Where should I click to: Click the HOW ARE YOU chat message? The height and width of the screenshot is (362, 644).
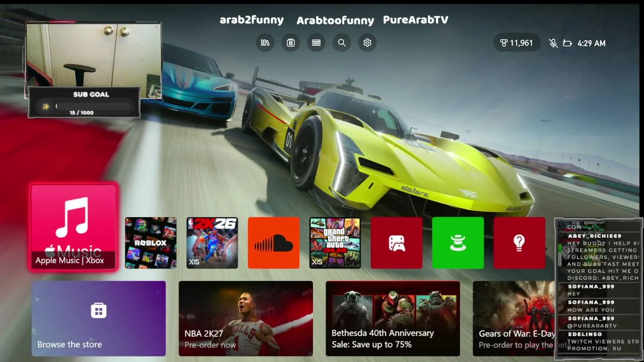(x=591, y=310)
